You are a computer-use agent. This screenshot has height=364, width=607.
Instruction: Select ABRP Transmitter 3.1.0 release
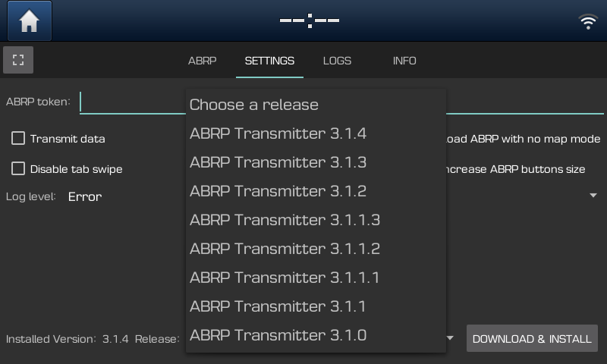pos(316,335)
